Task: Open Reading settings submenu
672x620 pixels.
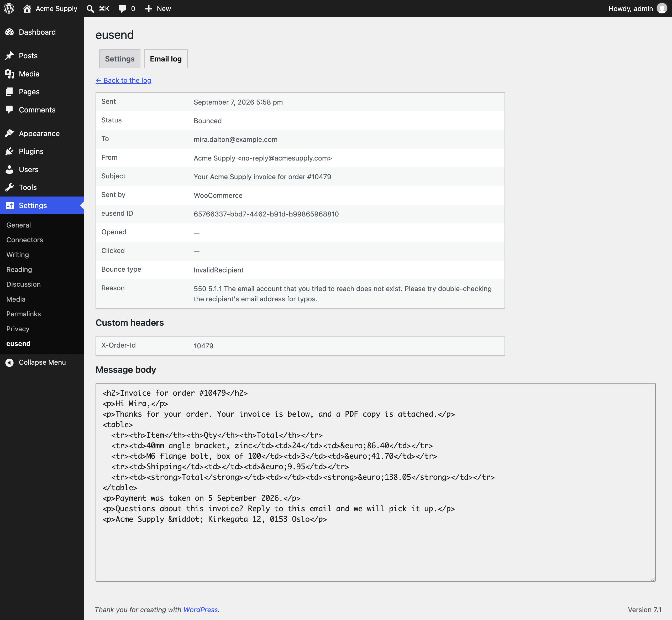Action: [x=19, y=269]
